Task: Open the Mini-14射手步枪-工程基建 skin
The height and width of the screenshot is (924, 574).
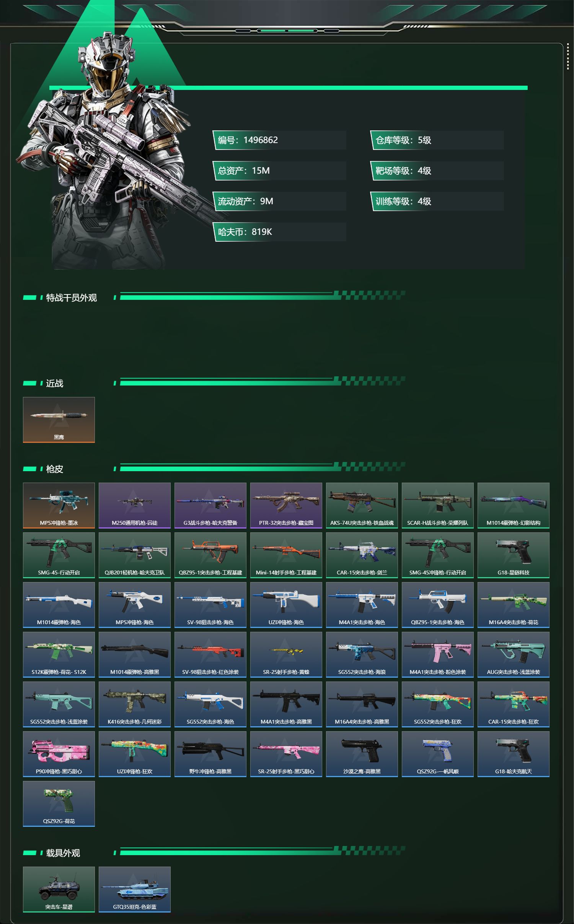Action: point(286,555)
